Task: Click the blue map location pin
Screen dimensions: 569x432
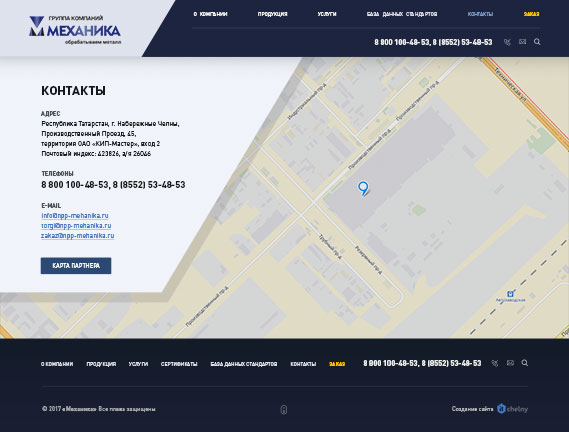Action: point(363,188)
